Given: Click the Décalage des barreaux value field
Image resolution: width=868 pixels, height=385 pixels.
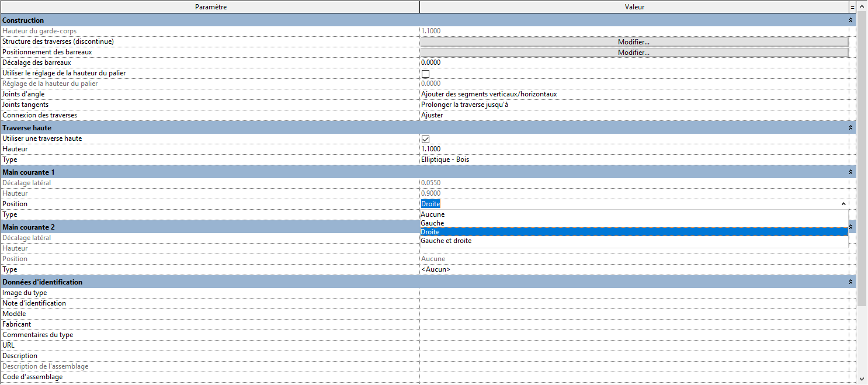Looking at the screenshot, I should (x=634, y=63).
